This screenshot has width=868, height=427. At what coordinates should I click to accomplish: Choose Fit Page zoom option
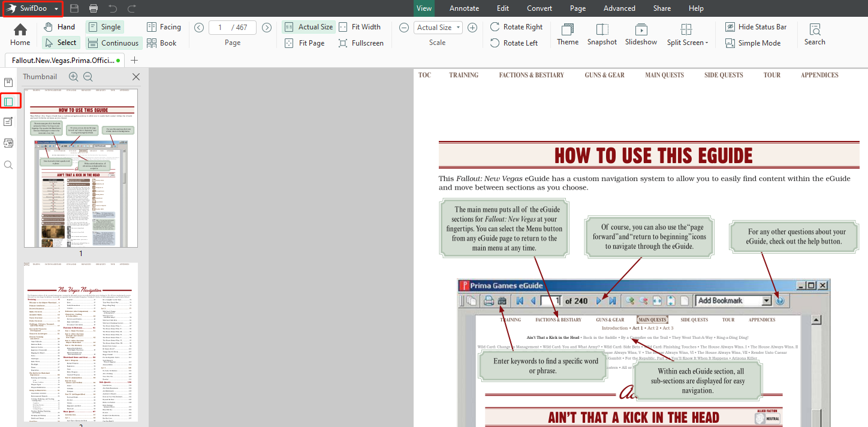304,43
